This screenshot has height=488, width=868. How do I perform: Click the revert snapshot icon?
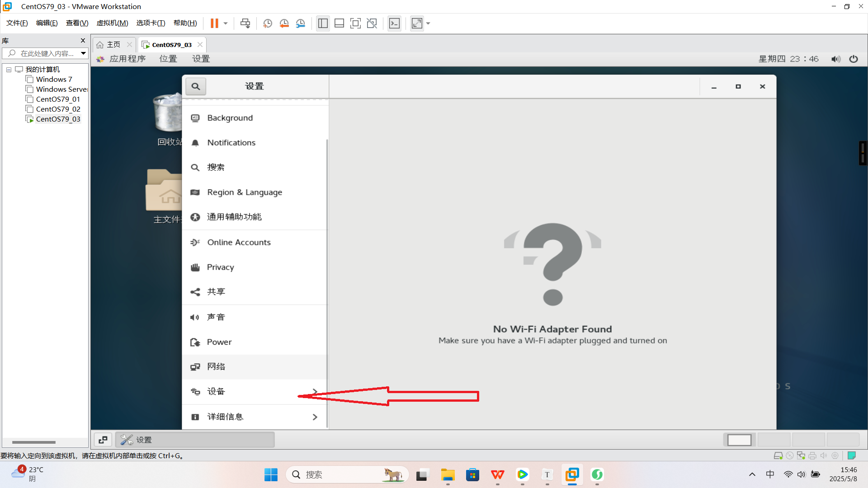coord(284,23)
